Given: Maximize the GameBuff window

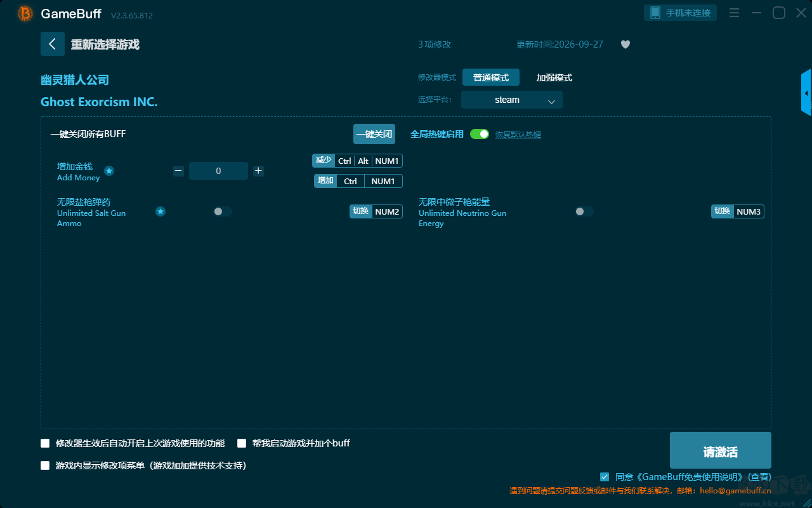Looking at the screenshot, I should (x=779, y=13).
